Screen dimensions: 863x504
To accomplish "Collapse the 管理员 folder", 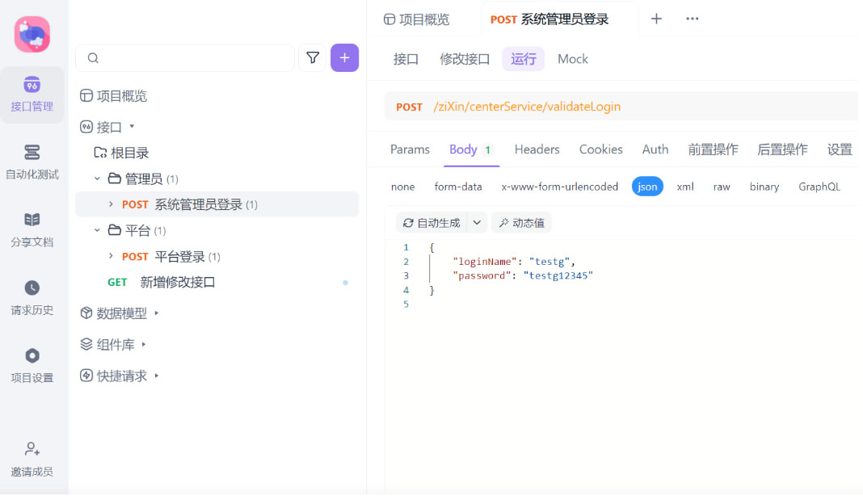I will coord(97,178).
